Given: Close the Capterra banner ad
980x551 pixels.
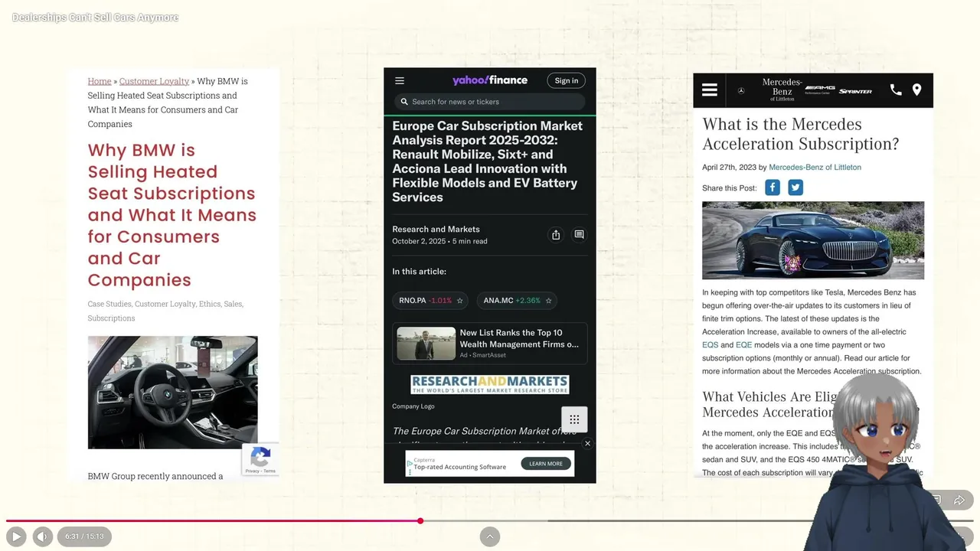Looking at the screenshot, I should click(587, 444).
